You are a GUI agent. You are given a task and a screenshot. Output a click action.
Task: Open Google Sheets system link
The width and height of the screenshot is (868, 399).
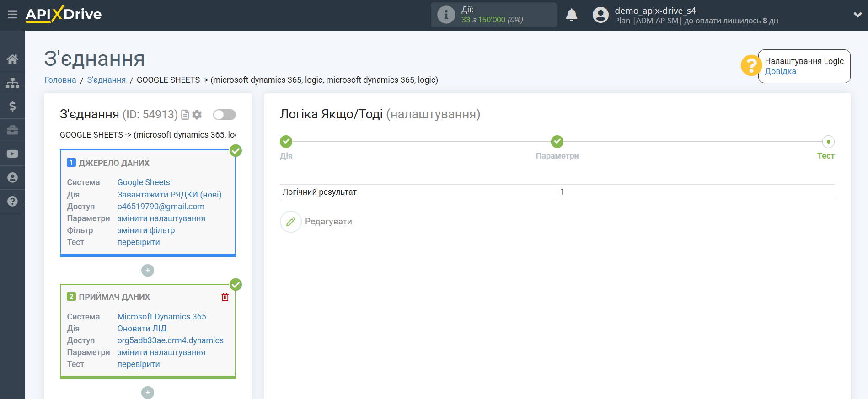tap(144, 182)
